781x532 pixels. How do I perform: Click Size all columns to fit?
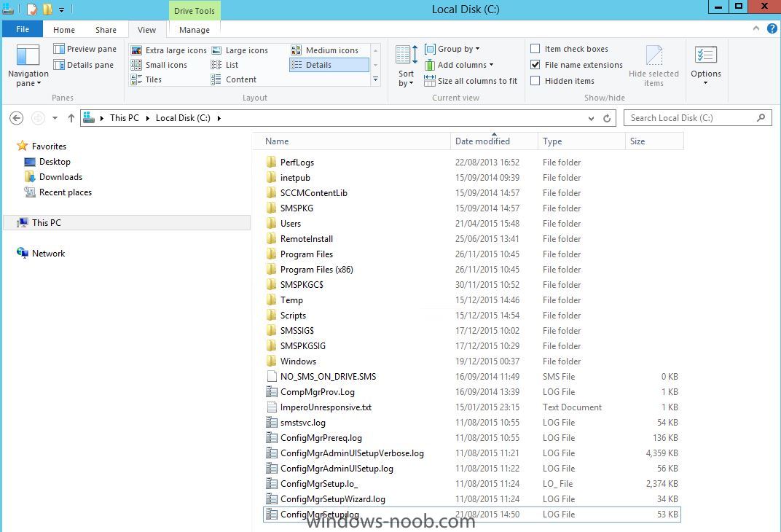(471, 81)
